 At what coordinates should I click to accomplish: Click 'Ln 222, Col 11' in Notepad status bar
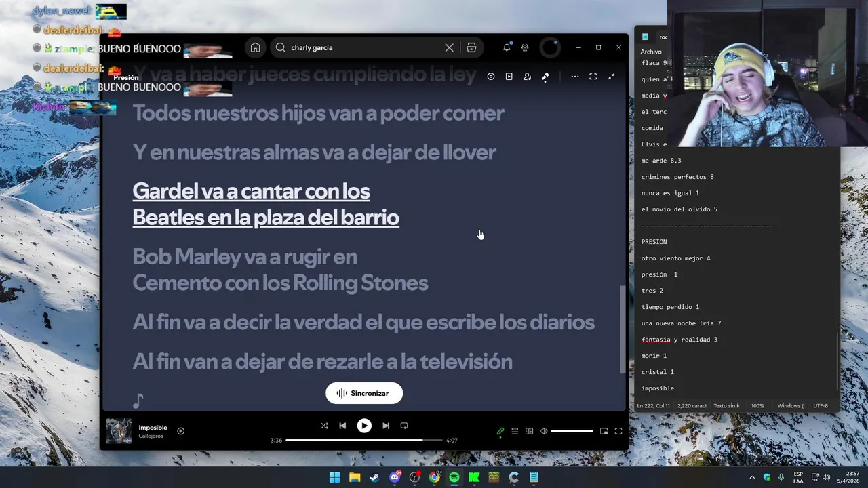(x=653, y=405)
